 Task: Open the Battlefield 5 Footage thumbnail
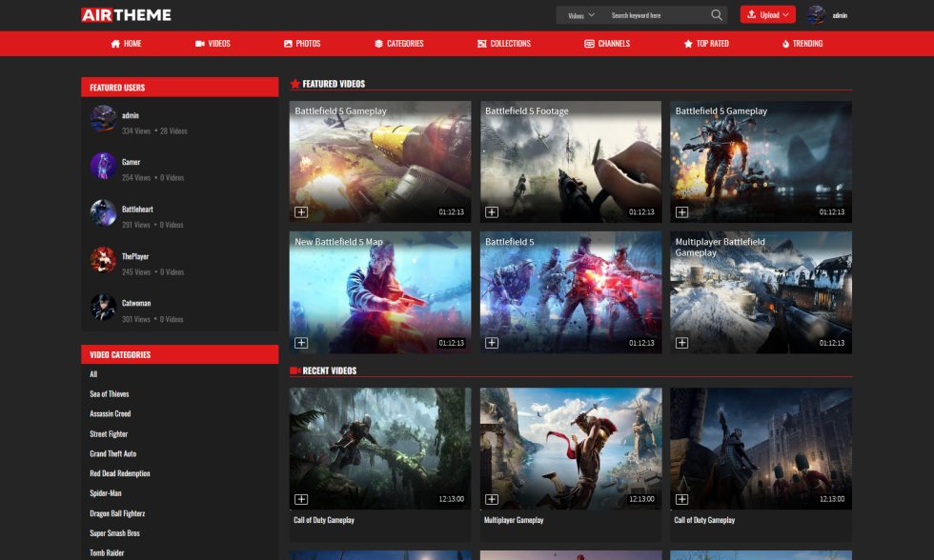pyautogui.click(x=571, y=162)
